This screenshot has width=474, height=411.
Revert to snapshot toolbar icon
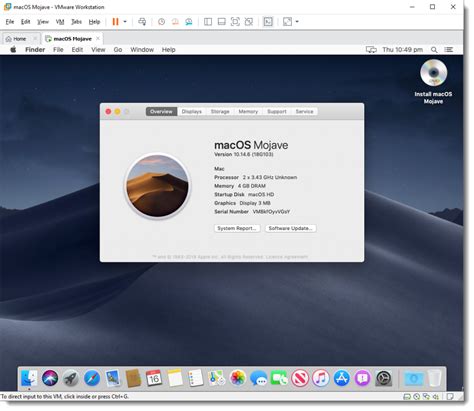click(x=175, y=22)
